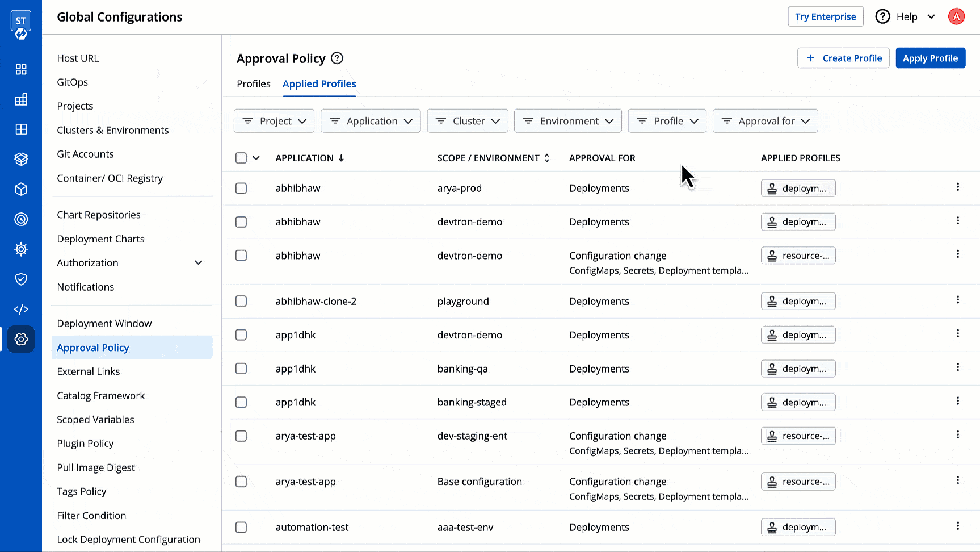Open three-dot menu for arya-prod row
This screenshot has height=552, width=980.
pyautogui.click(x=957, y=187)
